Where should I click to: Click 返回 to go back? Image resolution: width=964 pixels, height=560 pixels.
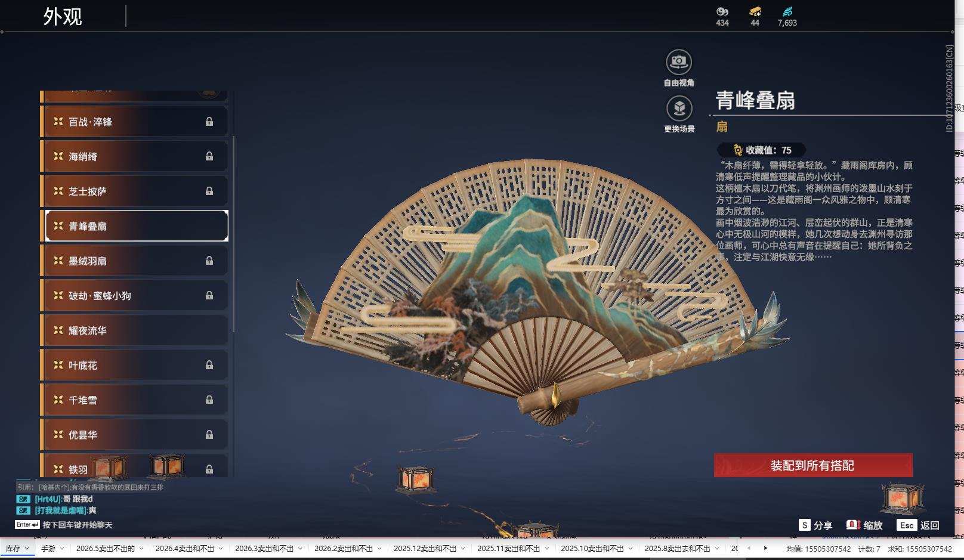pos(930,525)
